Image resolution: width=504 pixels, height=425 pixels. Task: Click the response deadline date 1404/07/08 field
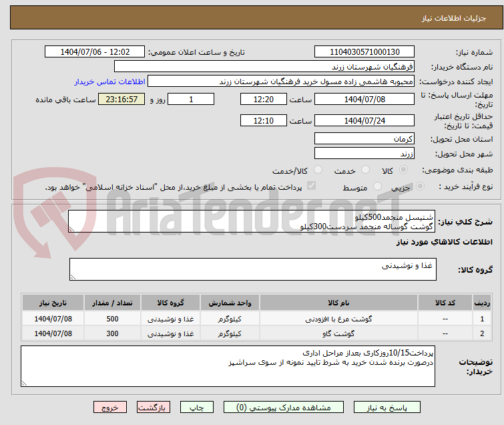point(364,99)
